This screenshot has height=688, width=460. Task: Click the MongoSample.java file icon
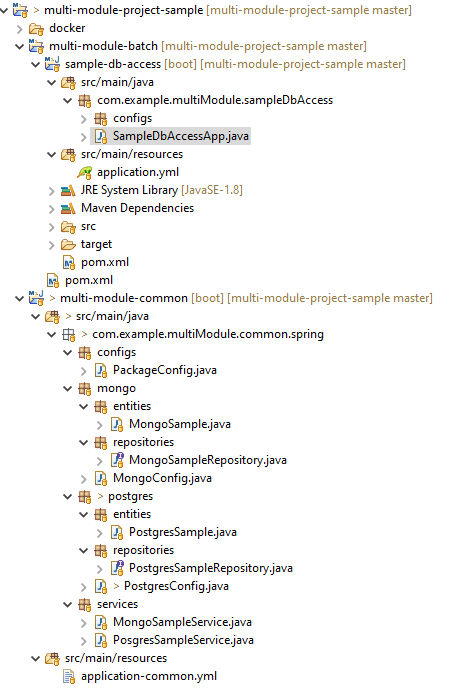117,424
